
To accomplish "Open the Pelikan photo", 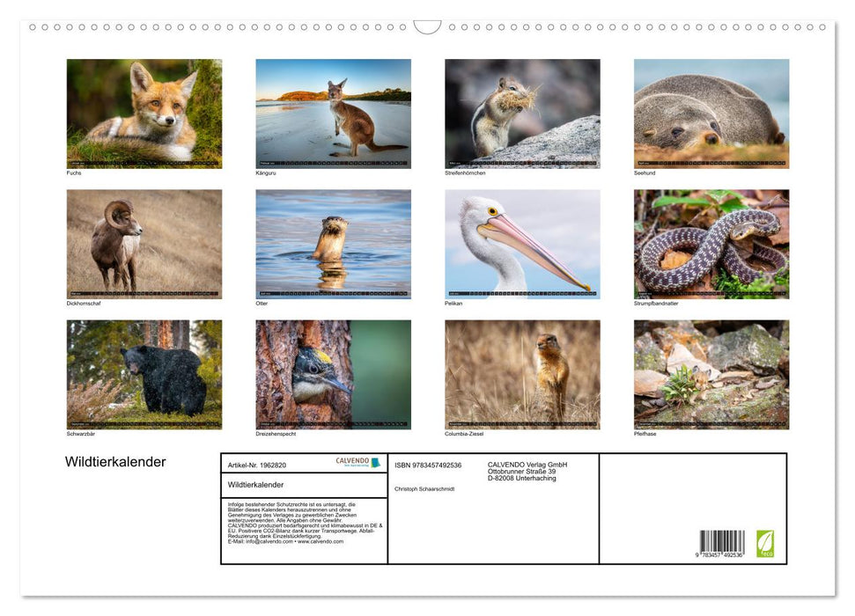I will click(522, 244).
